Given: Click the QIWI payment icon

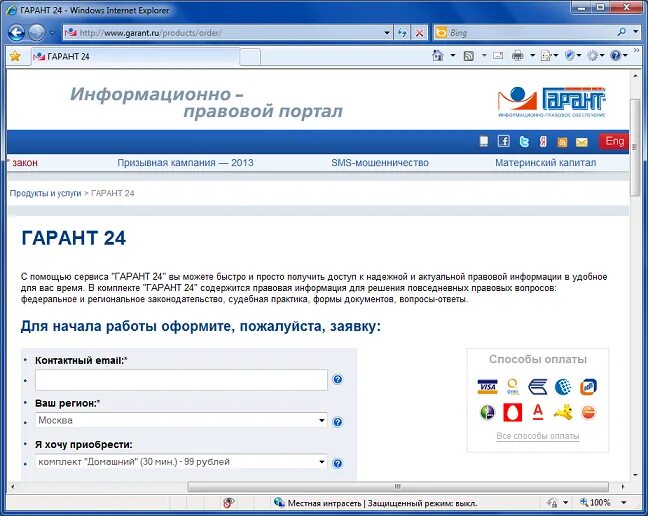Looking at the screenshot, I should click(x=513, y=387).
